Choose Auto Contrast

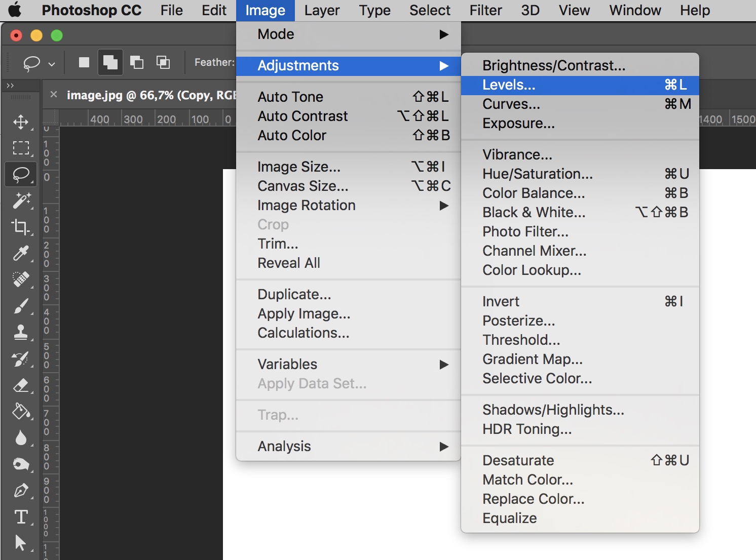[349, 116]
